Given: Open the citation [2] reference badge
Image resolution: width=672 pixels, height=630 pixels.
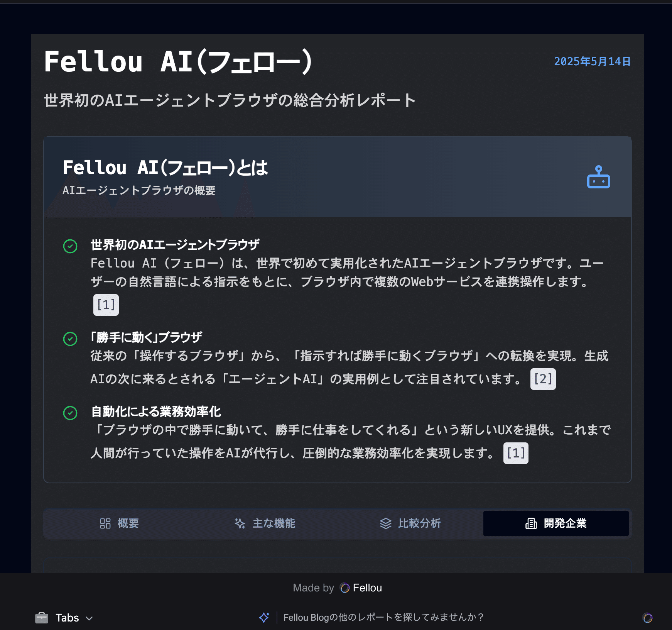Looking at the screenshot, I should [x=543, y=379].
